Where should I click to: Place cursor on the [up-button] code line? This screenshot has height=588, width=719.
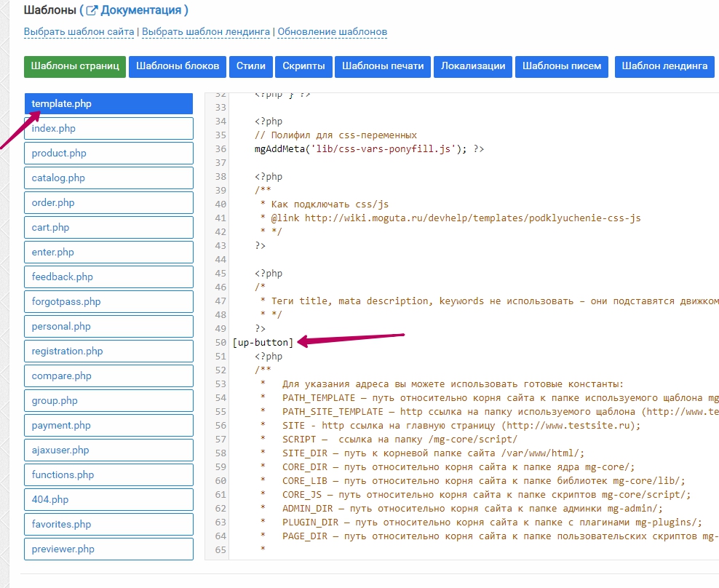click(263, 343)
